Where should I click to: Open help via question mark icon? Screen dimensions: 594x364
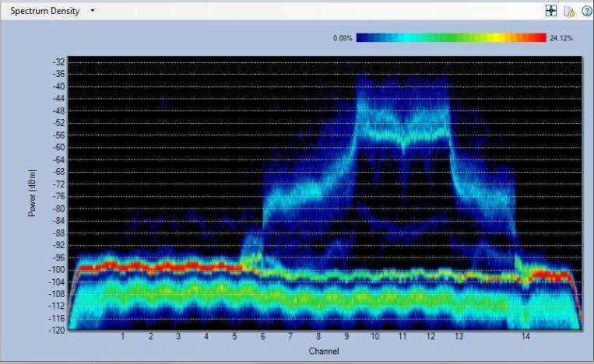(586, 11)
